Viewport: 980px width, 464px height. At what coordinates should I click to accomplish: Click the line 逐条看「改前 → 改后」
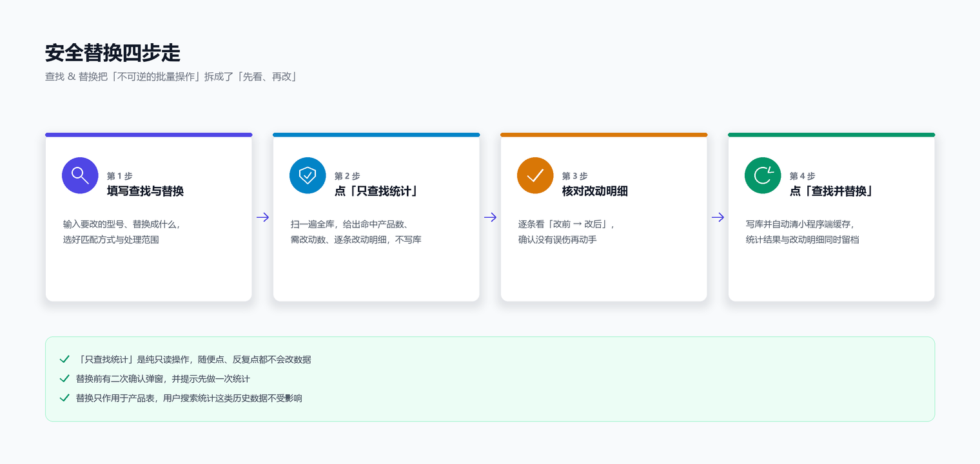click(x=567, y=224)
